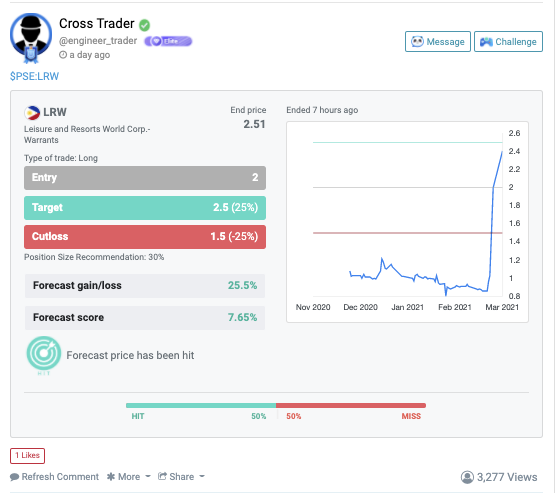Image resolution: width=555 pixels, height=493 pixels.
Task: Click the gray Entry bar
Action: [x=145, y=178]
